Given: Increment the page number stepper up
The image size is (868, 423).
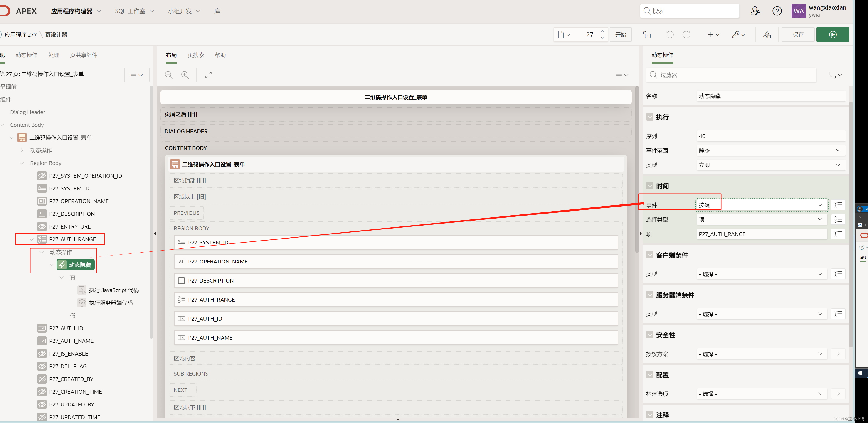Looking at the screenshot, I should pos(602,31).
